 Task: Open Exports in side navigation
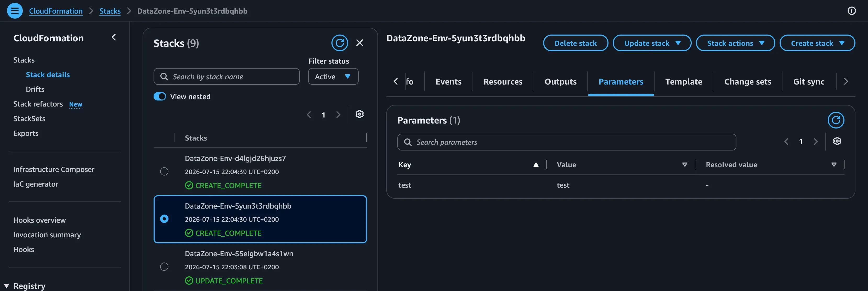coord(26,133)
